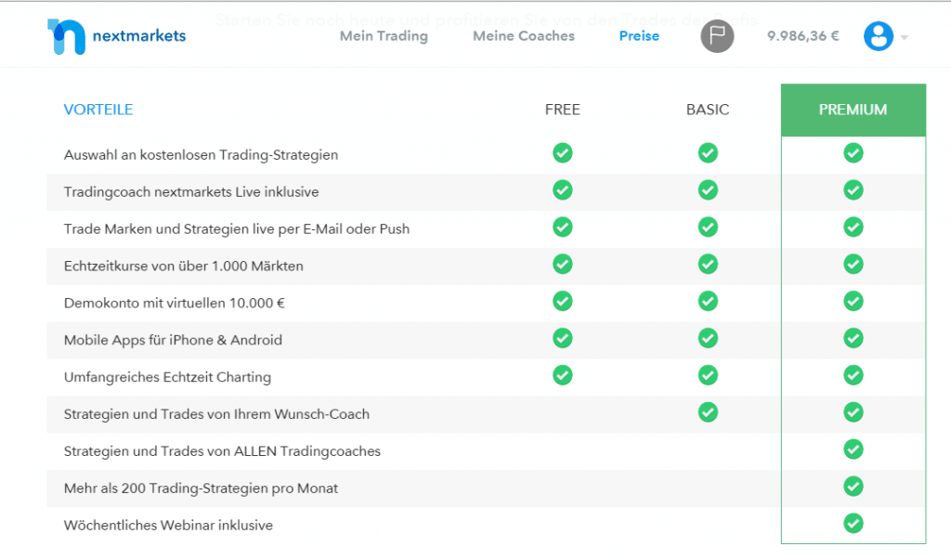Click Premium checkmark for Wöchentliches Webinar inklusive
The image size is (951, 560).
[853, 524]
